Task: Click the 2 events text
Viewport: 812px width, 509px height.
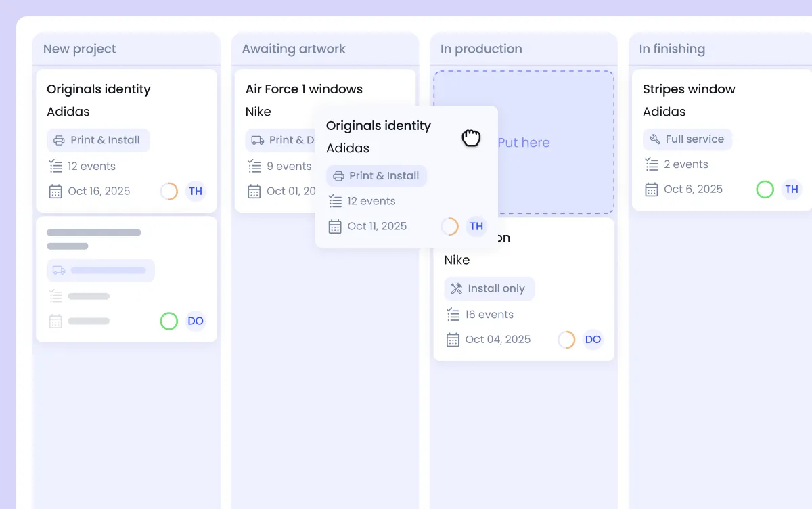Action: click(686, 164)
